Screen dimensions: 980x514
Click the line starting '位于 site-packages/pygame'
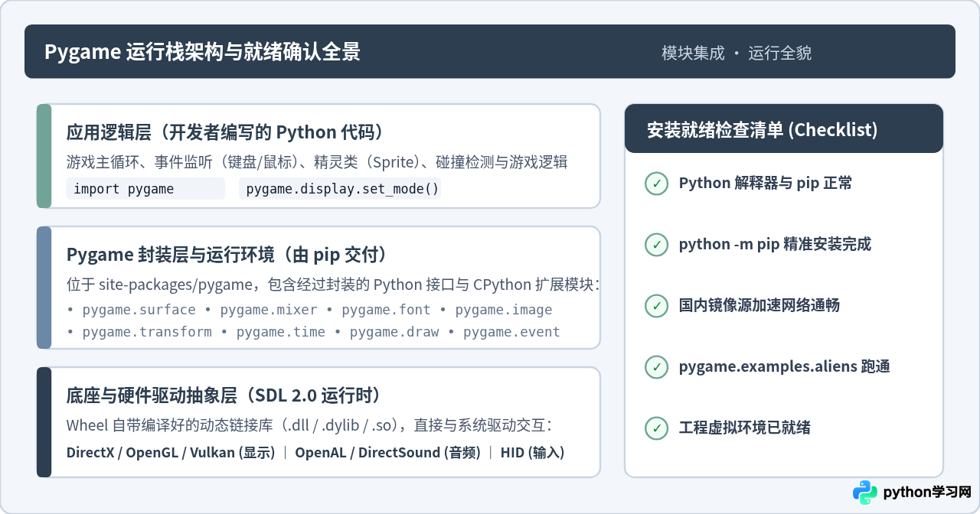pyautogui.click(x=334, y=285)
